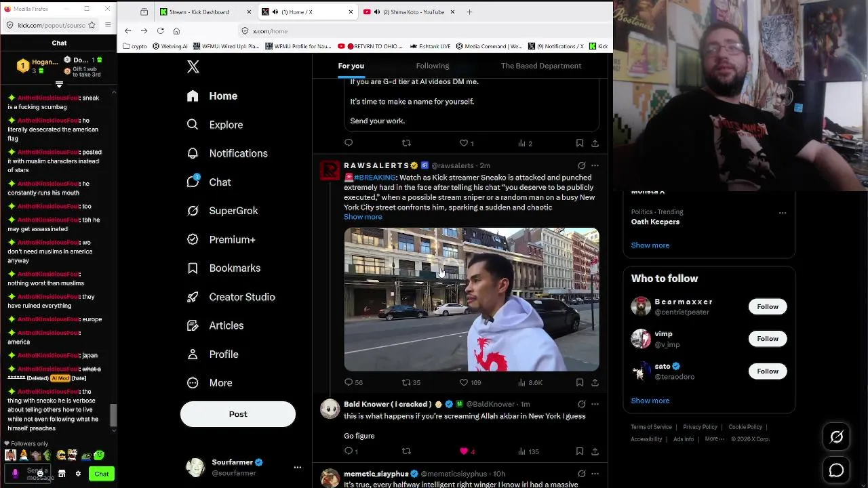
Task: Mute audio on Shima Koto YouTube tab
Action: (378, 12)
